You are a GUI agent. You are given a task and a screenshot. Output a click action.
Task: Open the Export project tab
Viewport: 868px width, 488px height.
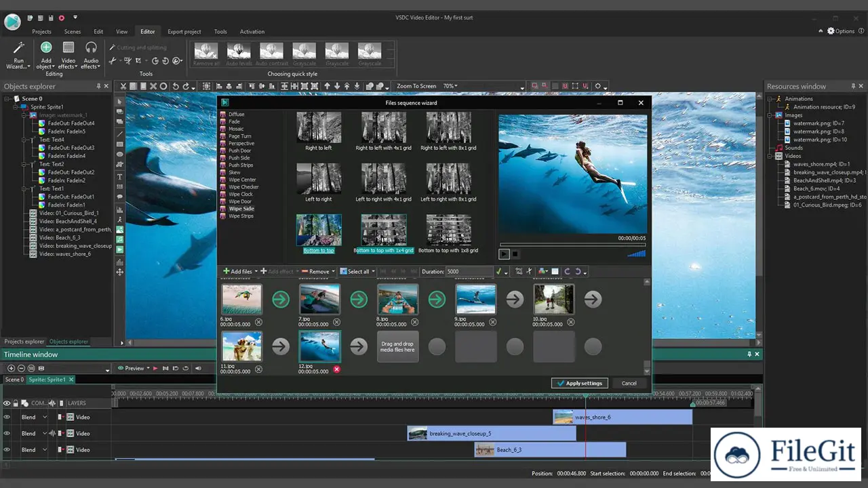tap(184, 31)
